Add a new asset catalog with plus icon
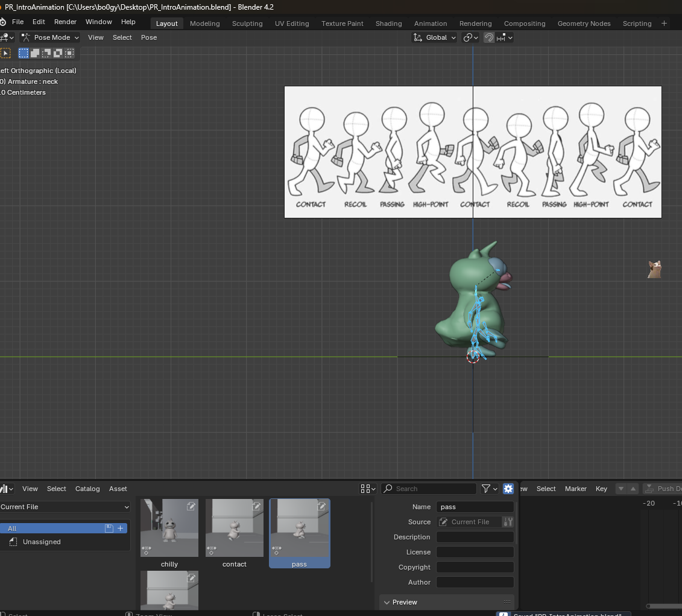The image size is (682, 616). (x=121, y=529)
